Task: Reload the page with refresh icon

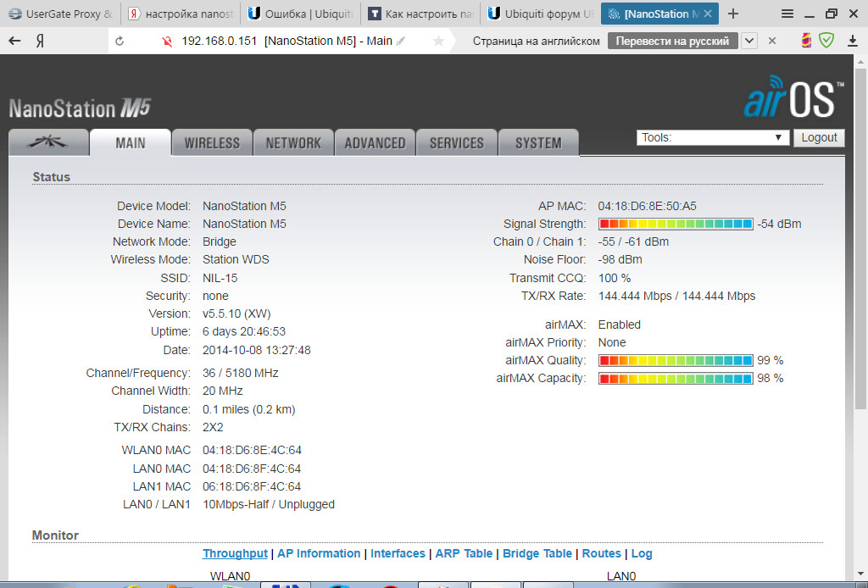Action: 120,41
